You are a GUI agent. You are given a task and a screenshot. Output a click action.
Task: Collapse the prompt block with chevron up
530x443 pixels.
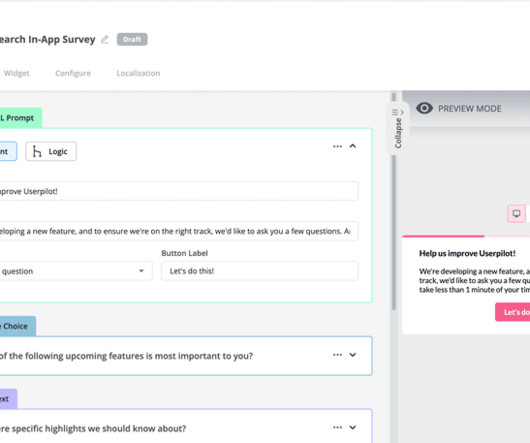pyautogui.click(x=353, y=146)
